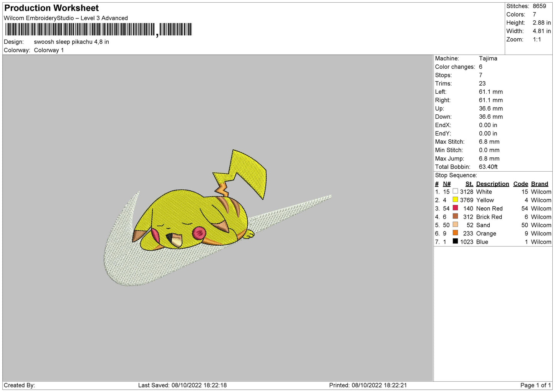Click the 'Color changes:' label
Viewport: 555px width, 392px height.
coord(455,67)
